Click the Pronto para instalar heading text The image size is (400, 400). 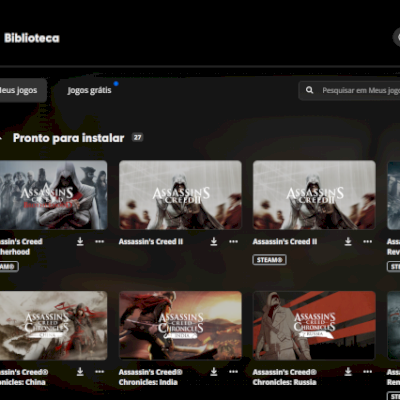tap(68, 138)
